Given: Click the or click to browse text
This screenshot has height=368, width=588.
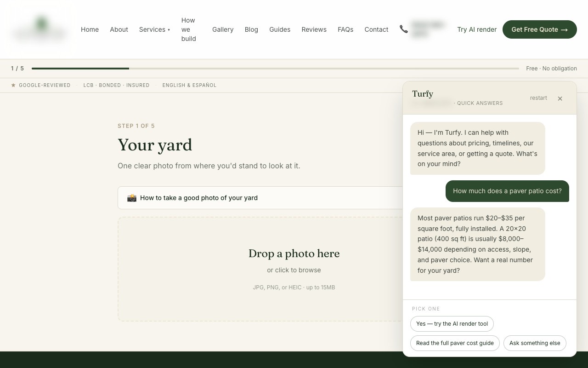Looking at the screenshot, I should coord(294,270).
